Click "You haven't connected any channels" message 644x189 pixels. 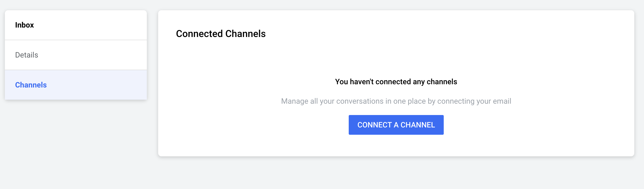pyautogui.click(x=396, y=82)
